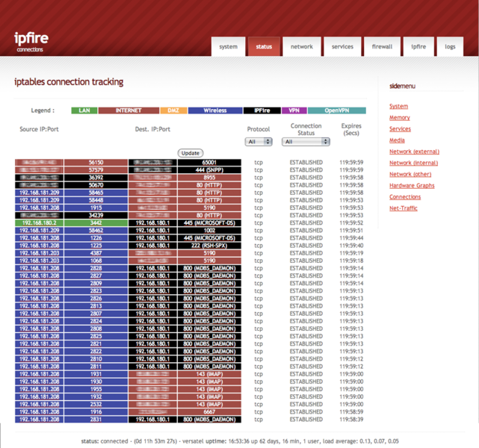Open the Memory sidemenu link
Image resolution: width=479 pixels, height=448 pixels.
click(399, 118)
